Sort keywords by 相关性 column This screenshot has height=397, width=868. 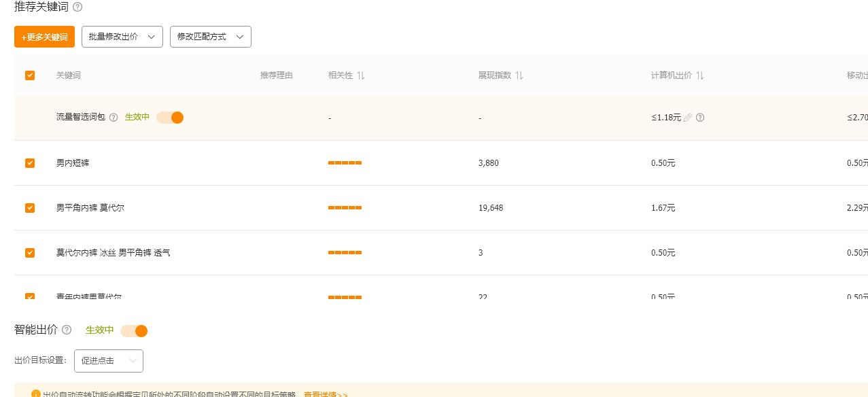point(361,75)
